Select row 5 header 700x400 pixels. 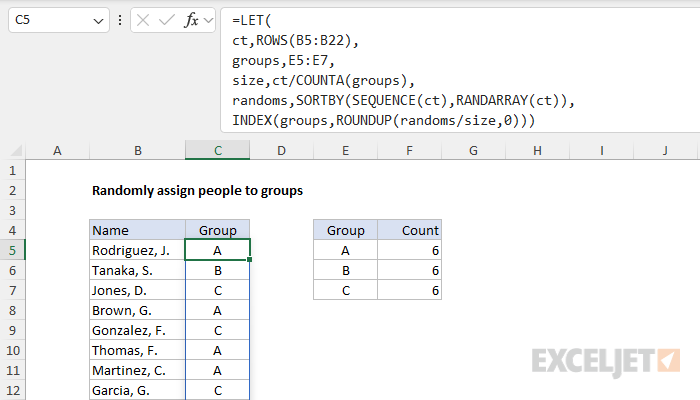[12, 250]
